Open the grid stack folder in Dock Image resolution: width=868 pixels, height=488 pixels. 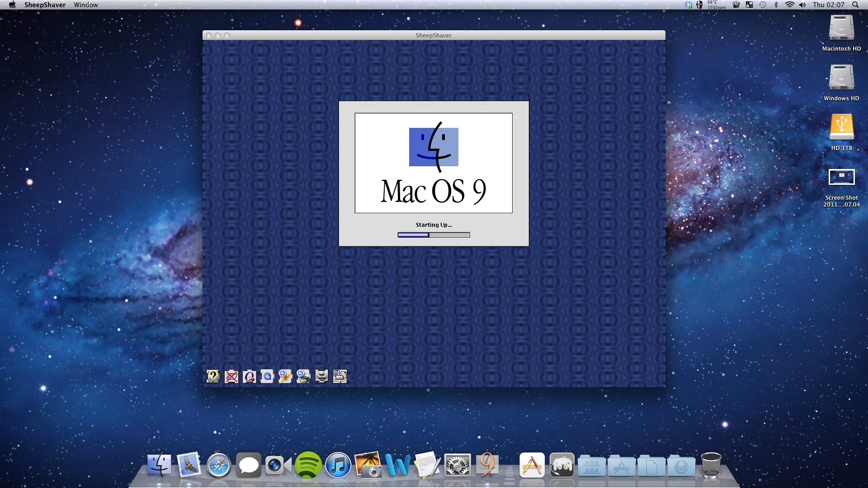click(x=592, y=465)
